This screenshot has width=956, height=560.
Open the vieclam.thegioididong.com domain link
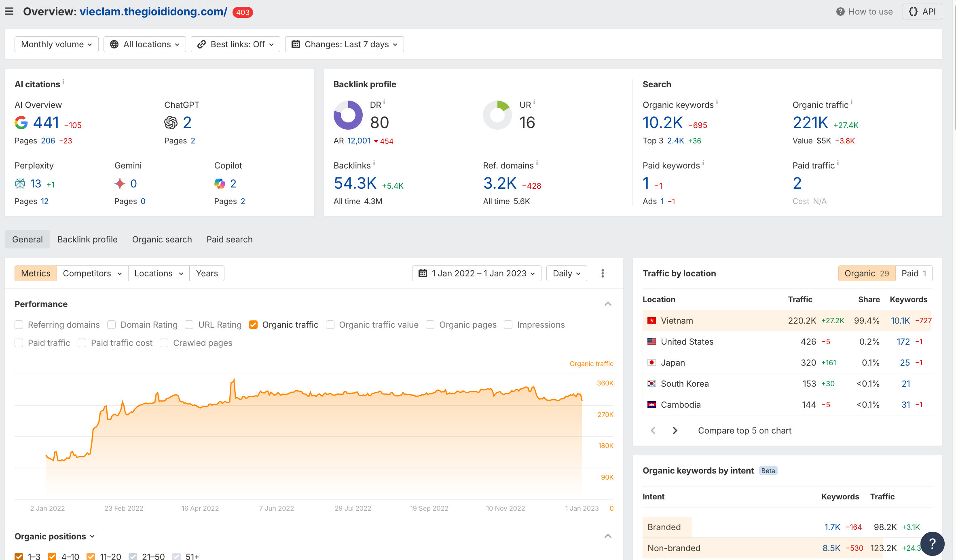[x=153, y=12]
